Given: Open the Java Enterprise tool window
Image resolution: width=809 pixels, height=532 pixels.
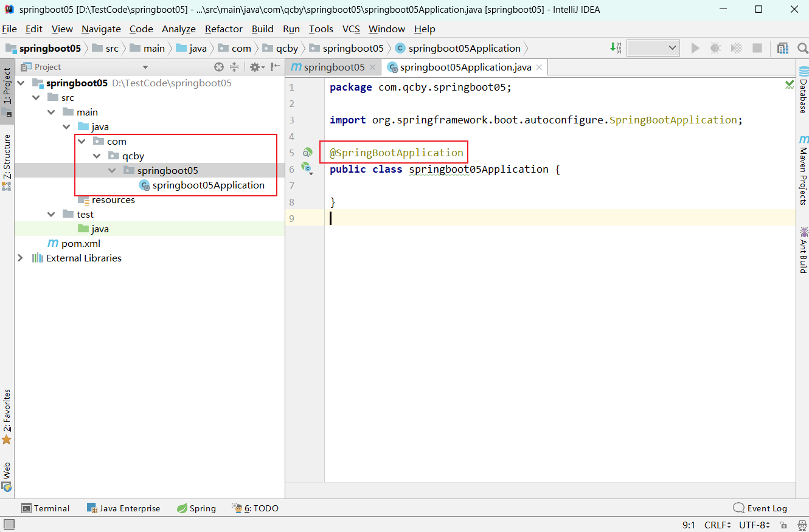Looking at the screenshot, I should (123, 508).
